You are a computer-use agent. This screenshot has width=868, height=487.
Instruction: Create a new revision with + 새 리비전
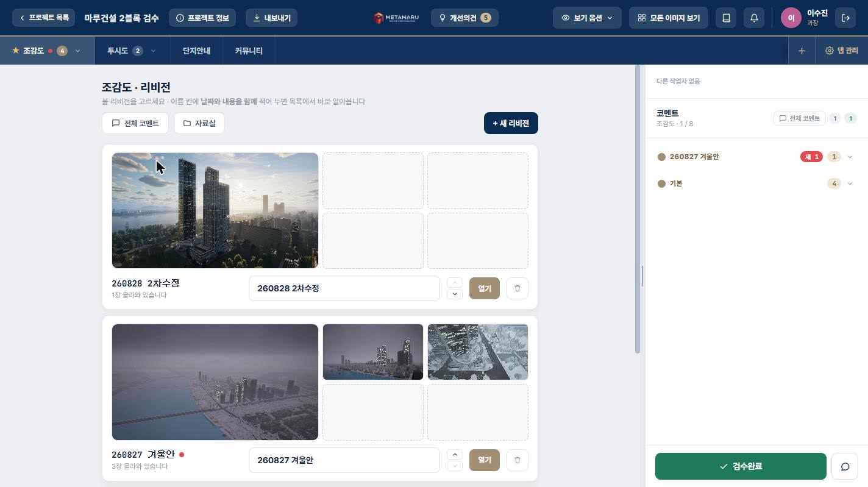(511, 123)
